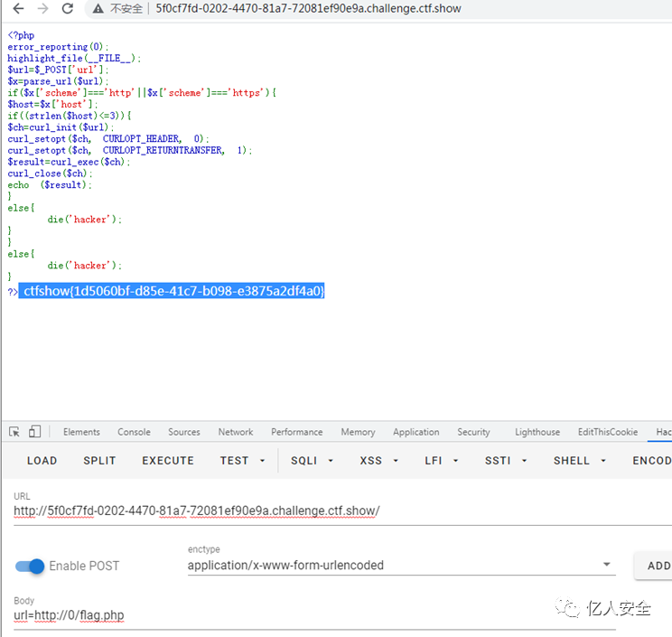Reload the page with the refresh icon

pyautogui.click(x=68, y=8)
